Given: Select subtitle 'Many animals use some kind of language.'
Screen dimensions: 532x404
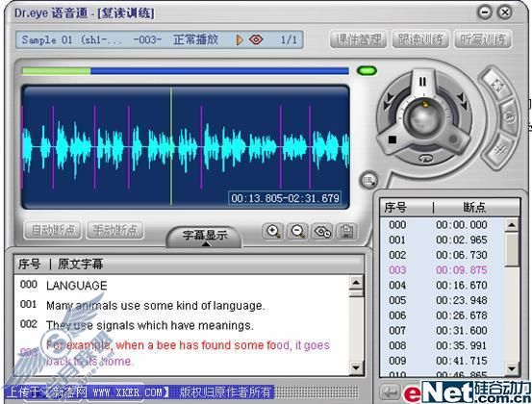Looking at the screenshot, I should click(x=182, y=305).
